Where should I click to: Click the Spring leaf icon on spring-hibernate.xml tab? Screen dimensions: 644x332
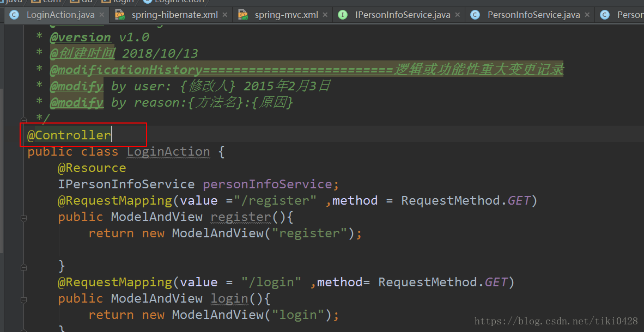(x=120, y=15)
